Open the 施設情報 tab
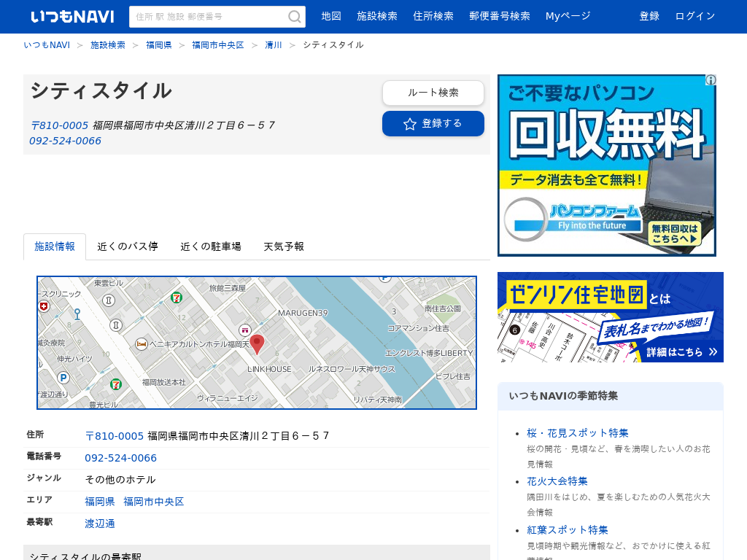The height and width of the screenshot is (560, 747). [55, 246]
